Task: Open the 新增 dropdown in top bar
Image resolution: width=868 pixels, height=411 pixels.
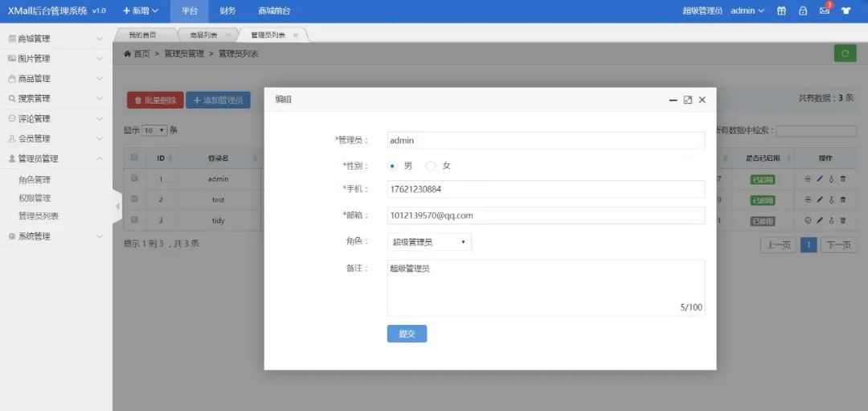Action: click(x=141, y=11)
